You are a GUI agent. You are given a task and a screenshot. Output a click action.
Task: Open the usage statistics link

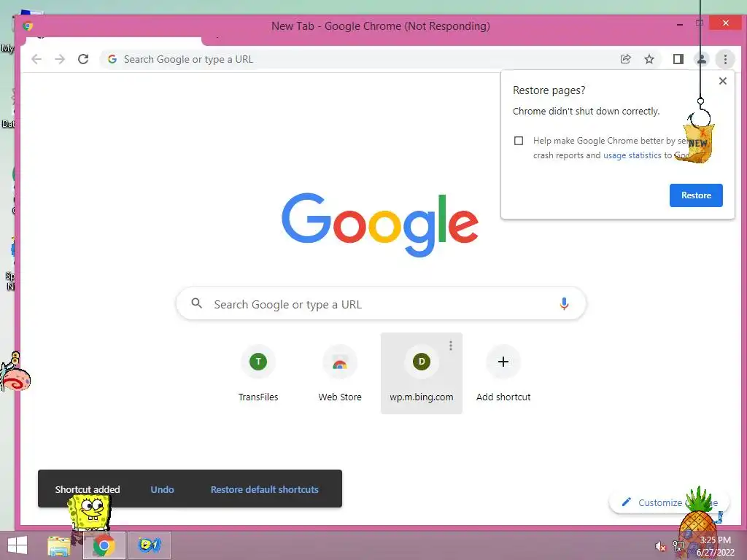[632, 155]
